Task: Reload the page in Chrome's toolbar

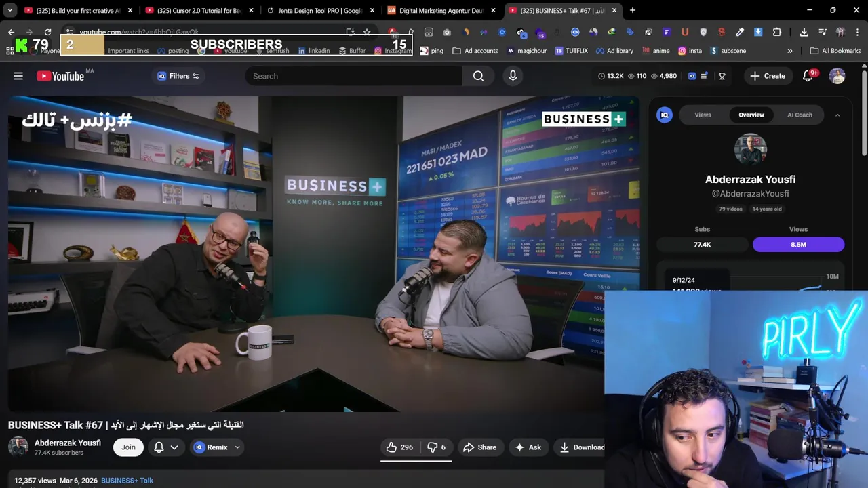Action: click(x=47, y=32)
